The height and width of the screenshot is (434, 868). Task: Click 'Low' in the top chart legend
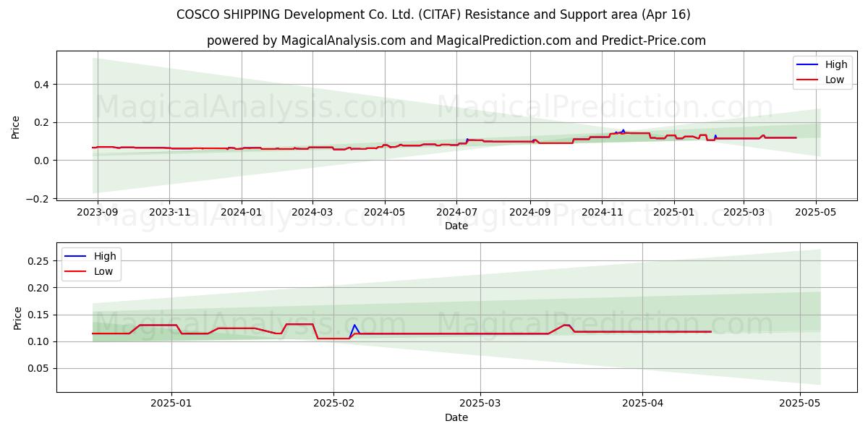[835, 80]
